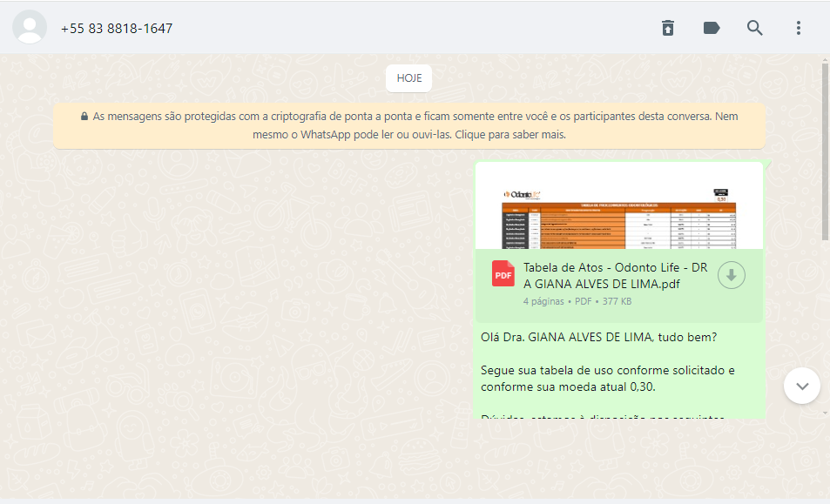Download the Tabela de Atos PDF

(731, 275)
